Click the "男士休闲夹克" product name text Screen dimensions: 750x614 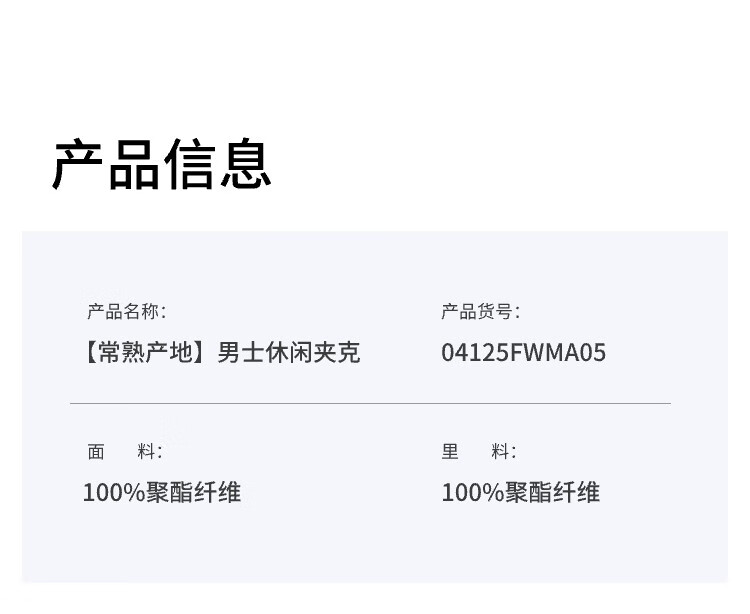[x=288, y=353]
